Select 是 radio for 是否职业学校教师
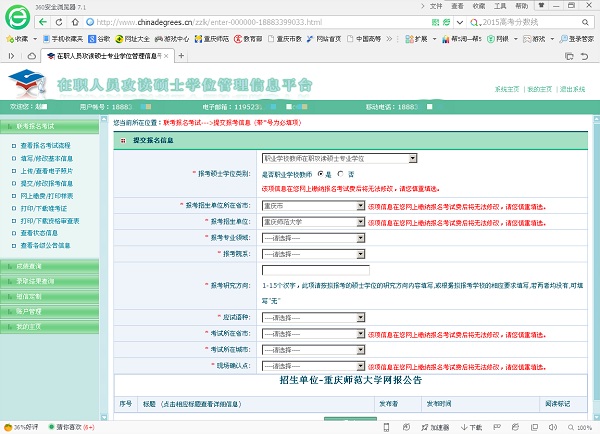This screenshot has height=434, width=600. [x=321, y=174]
